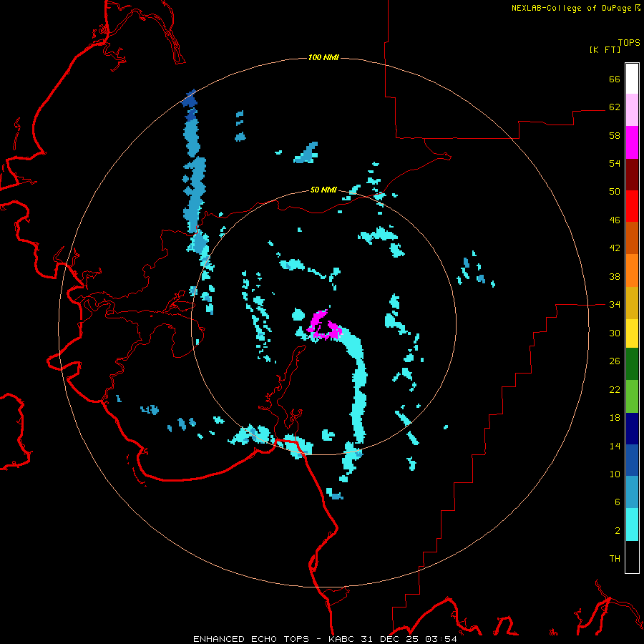Select the bright yellow legend swatch

pos(632,333)
